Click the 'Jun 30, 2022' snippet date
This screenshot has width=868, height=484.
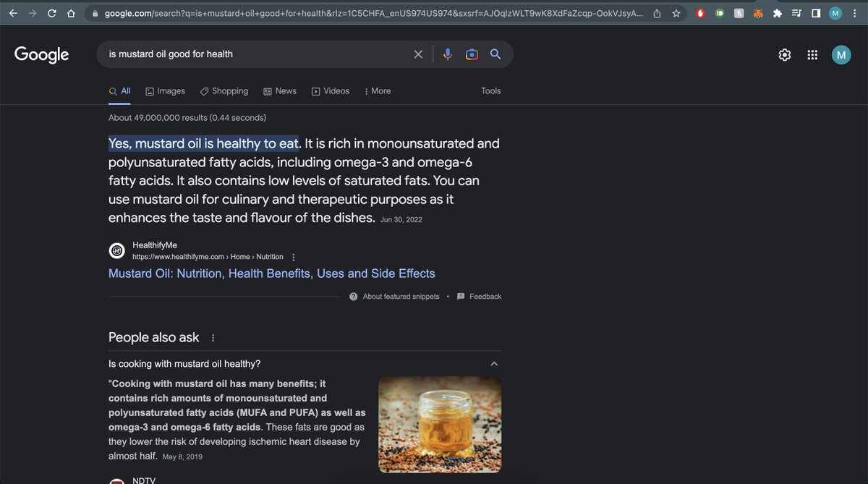401,219
